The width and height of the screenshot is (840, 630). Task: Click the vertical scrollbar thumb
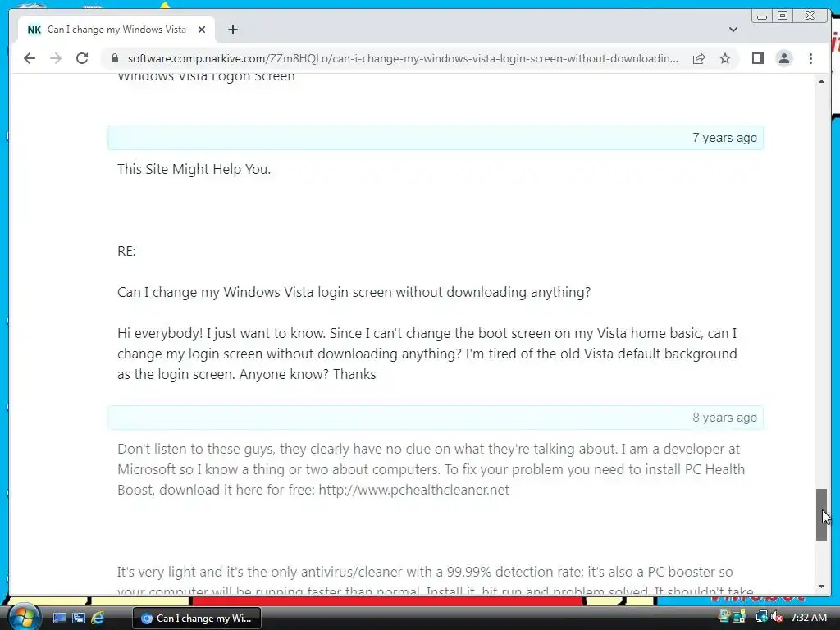pyautogui.click(x=821, y=514)
